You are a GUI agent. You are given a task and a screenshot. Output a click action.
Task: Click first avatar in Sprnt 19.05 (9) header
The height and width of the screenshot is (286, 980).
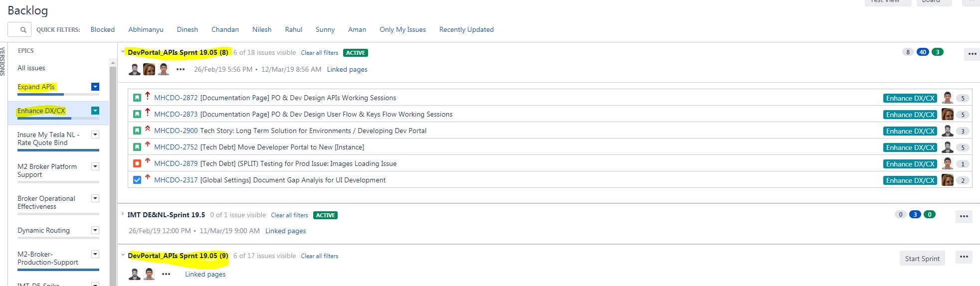[x=134, y=274]
